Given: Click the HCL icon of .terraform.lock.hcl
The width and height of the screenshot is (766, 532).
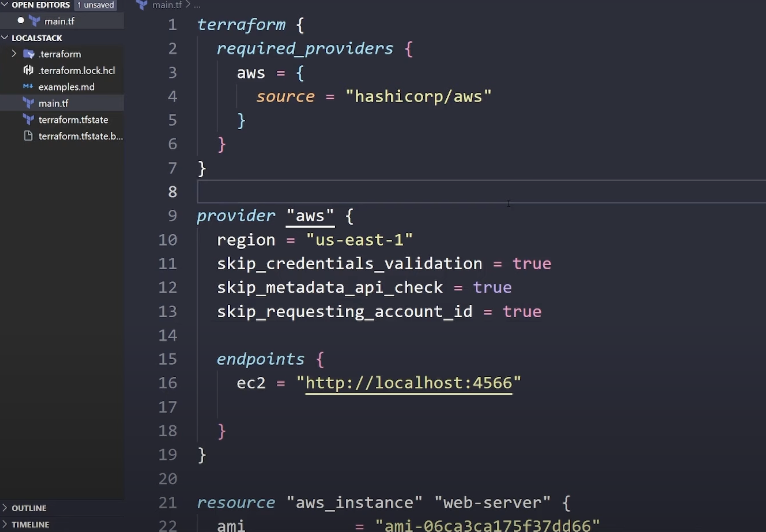Looking at the screenshot, I should [29, 70].
